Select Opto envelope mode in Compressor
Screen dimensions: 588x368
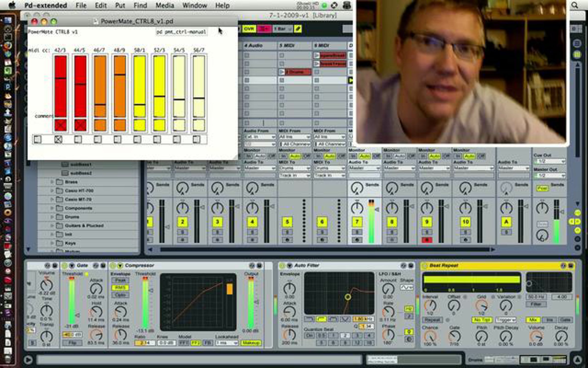[120, 295]
